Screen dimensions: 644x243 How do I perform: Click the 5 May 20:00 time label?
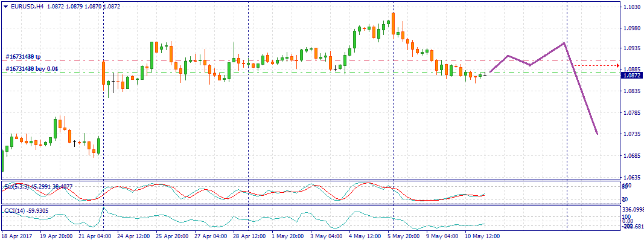405,236
